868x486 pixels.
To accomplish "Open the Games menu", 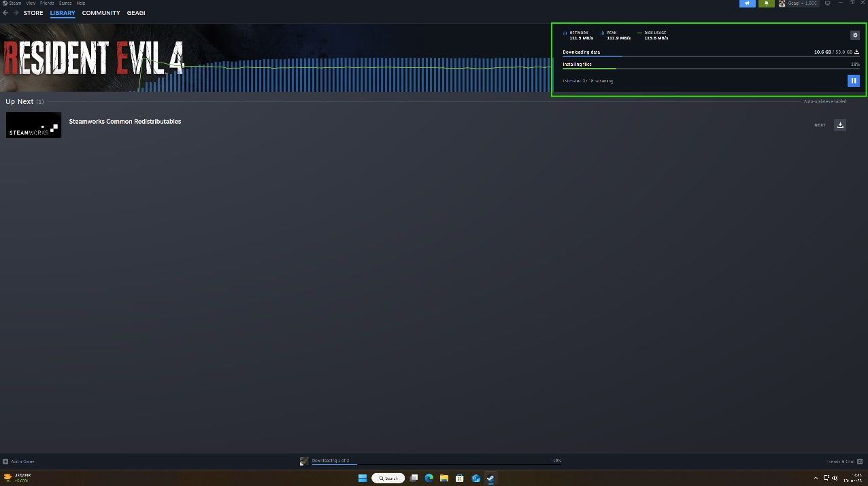I will coord(65,3).
